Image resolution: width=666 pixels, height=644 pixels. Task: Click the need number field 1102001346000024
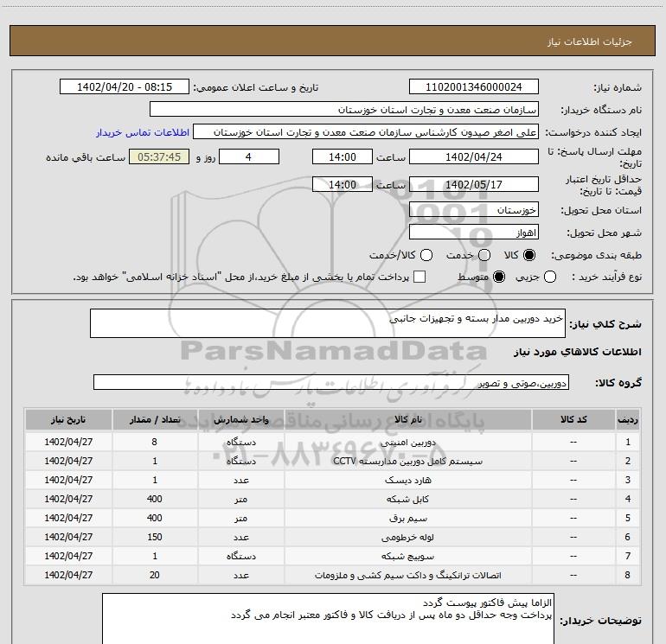pyautogui.click(x=474, y=87)
